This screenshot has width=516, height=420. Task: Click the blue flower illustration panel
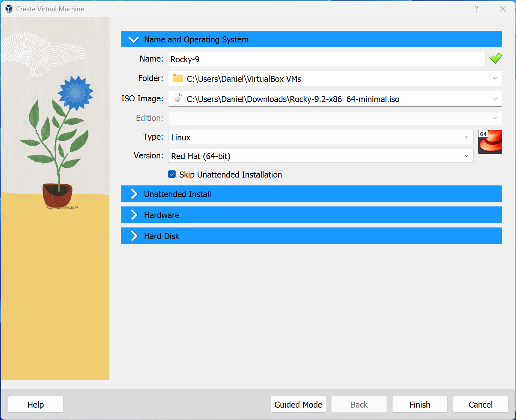[55, 199]
